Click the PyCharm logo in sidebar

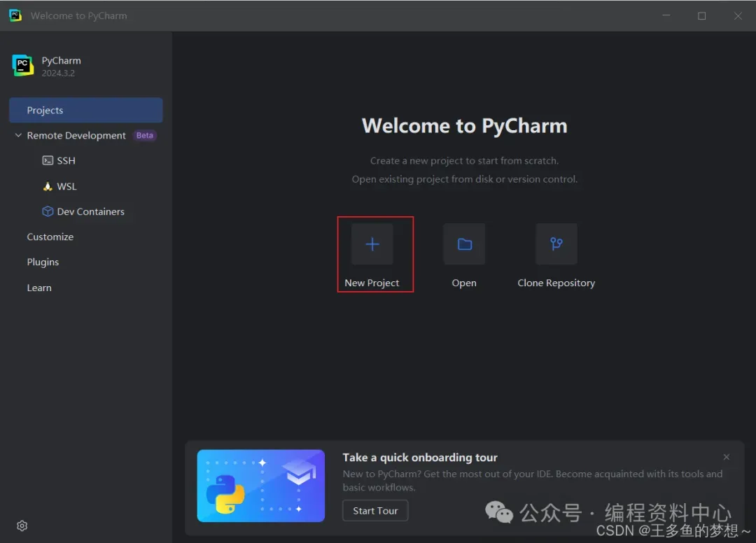click(22, 66)
